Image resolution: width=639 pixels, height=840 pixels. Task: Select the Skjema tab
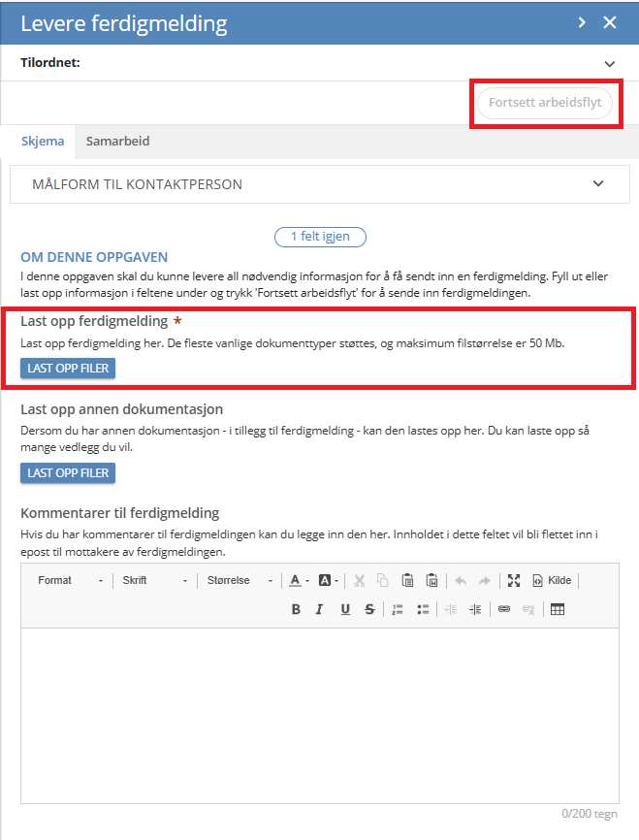pyautogui.click(x=43, y=141)
